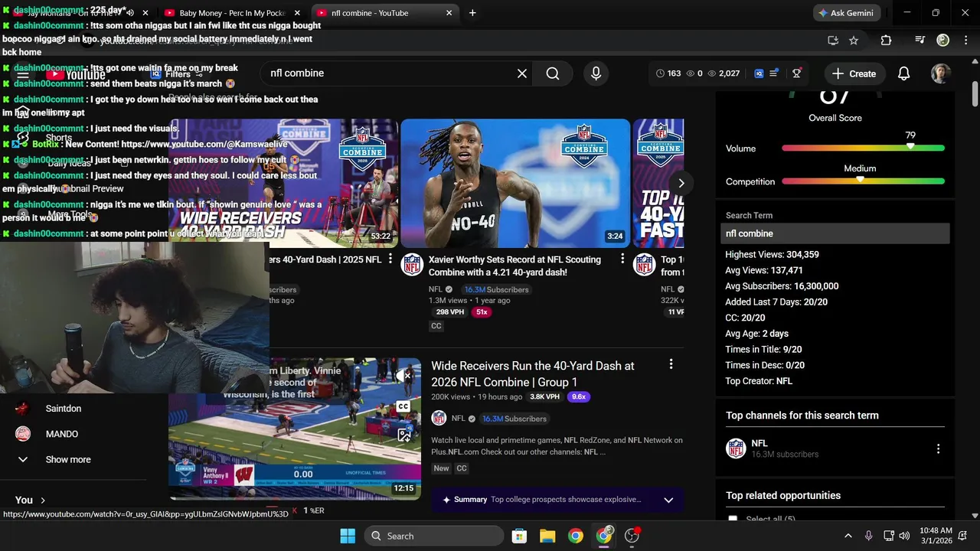Image resolution: width=980 pixels, height=551 pixels.
Task: Show hidden system tray icons chevron
Action: [x=848, y=536]
